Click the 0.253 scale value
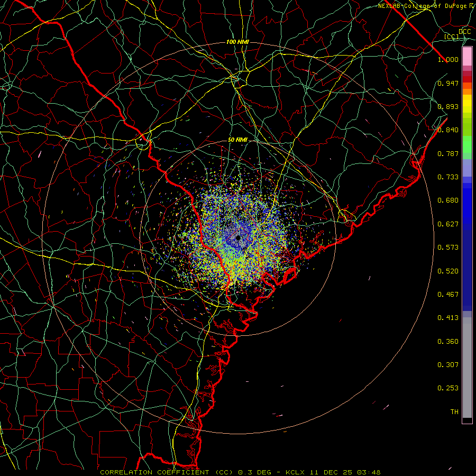The image size is (476, 476). [448, 388]
